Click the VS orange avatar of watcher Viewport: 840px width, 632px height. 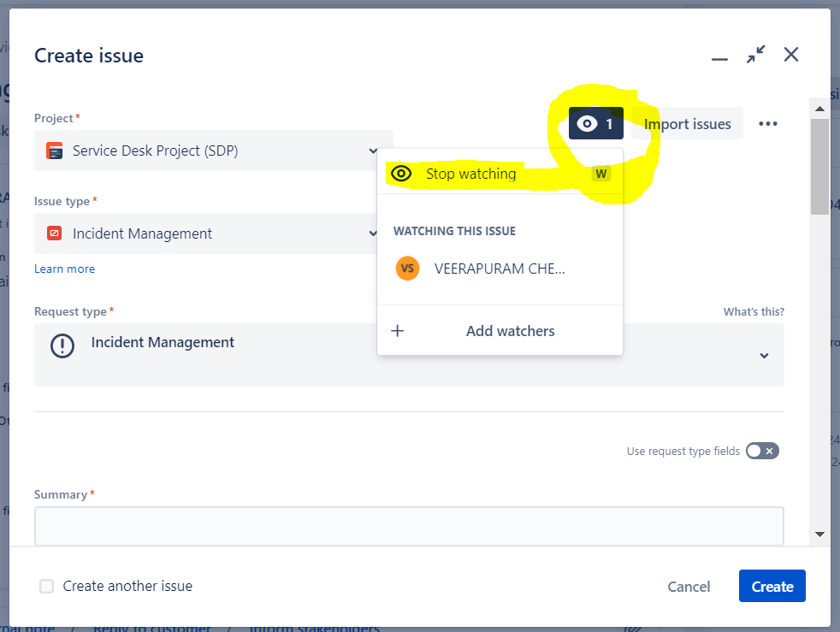[x=407, y=269]
